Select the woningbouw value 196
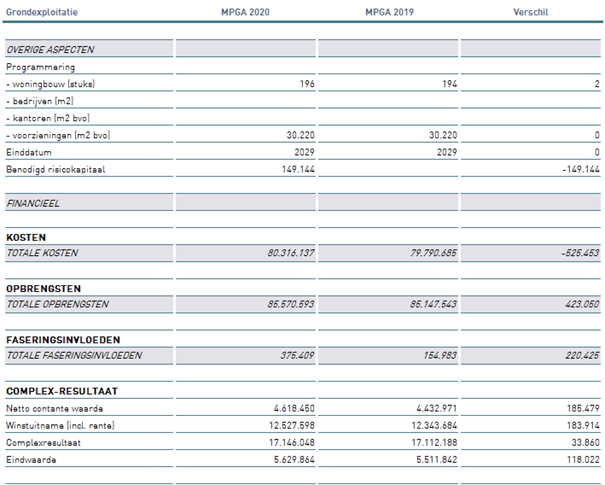The height and width of the screenshot is (485, 605). click(307, 84)
